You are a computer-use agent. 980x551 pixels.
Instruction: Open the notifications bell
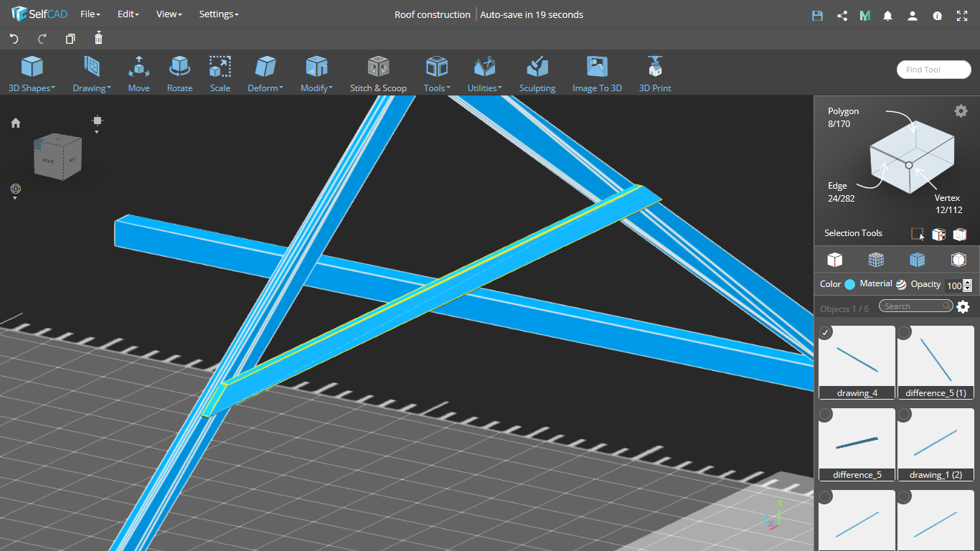tap(888, 15)
